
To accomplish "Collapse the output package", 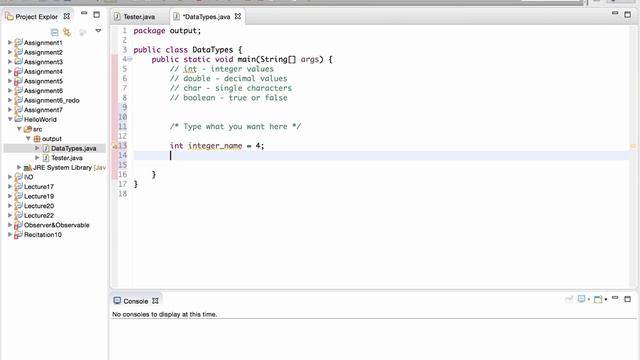I will pyautogui.click(x=28, y=138).
